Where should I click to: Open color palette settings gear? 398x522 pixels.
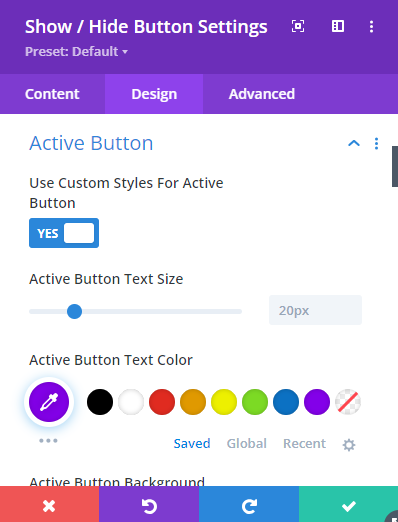pyautogui.click(x=349, y=445)
